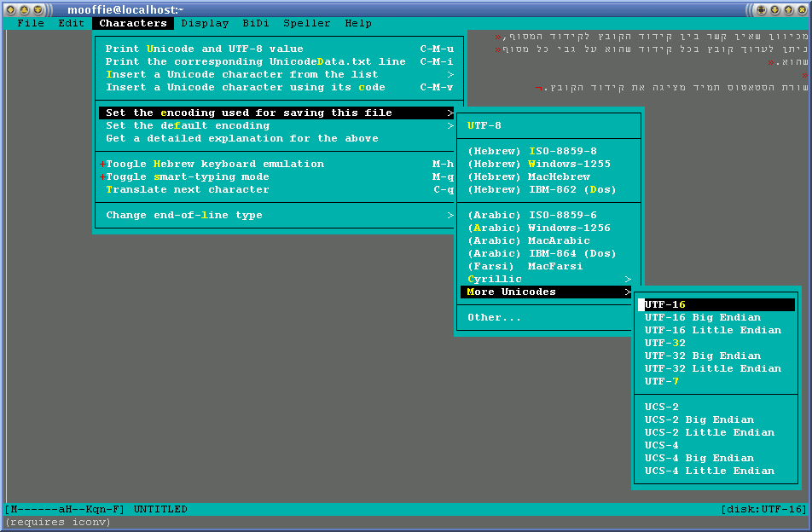Open the Display menu
812x532 pixels.
pyautogui.click(x=205, y=23)
